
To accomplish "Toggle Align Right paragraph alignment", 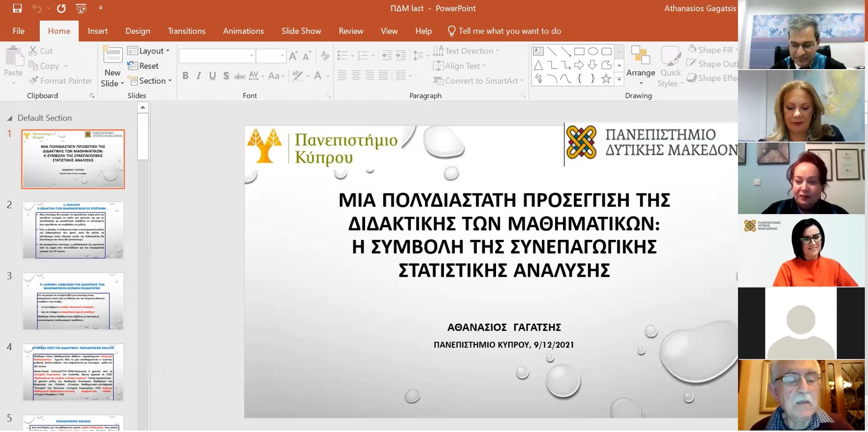I will pos(369,76).
